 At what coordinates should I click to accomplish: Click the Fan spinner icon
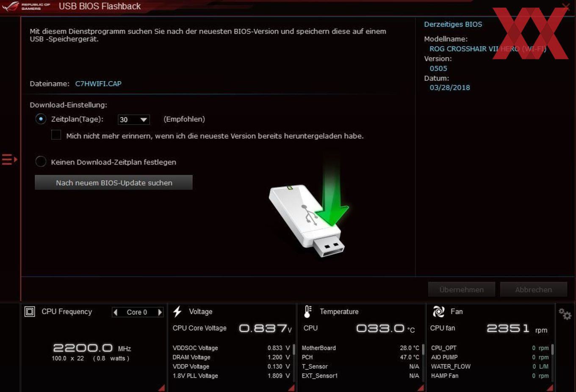click(438, 312)
